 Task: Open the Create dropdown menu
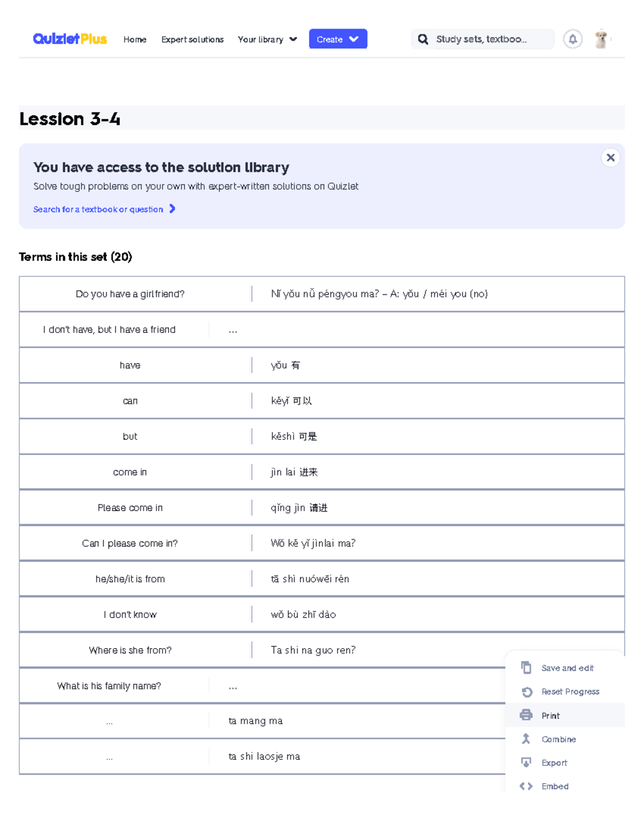click(x=338, y=39)
